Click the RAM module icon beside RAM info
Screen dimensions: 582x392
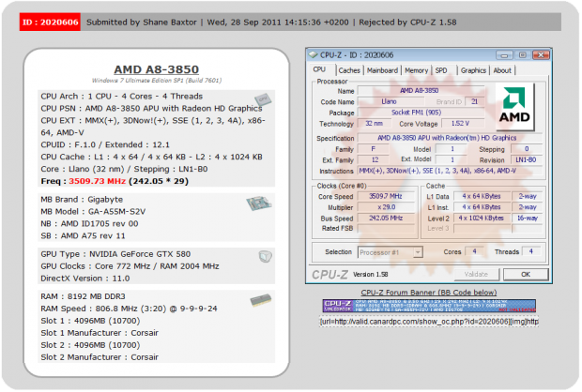(261, 300)
